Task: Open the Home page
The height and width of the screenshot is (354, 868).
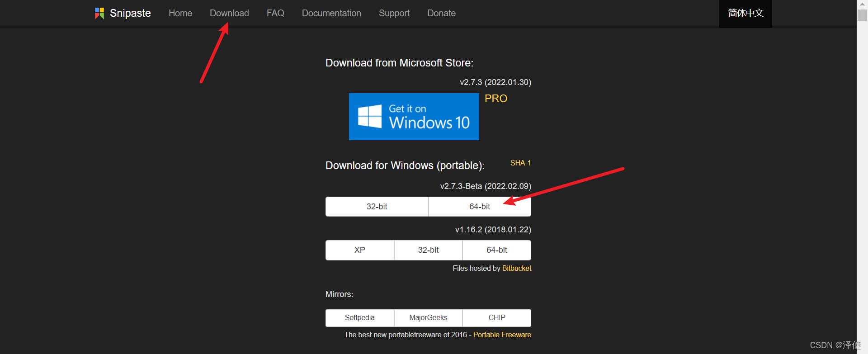Action: coord(180,13)
